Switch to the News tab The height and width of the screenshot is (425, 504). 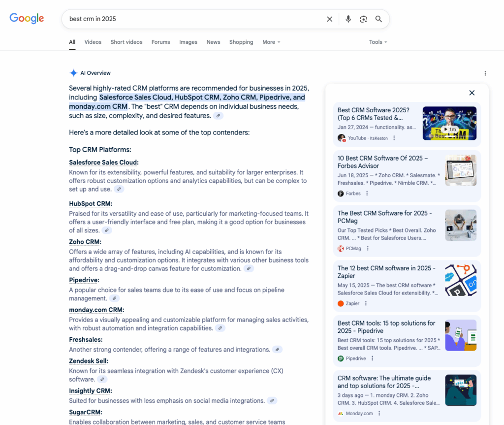214,42
